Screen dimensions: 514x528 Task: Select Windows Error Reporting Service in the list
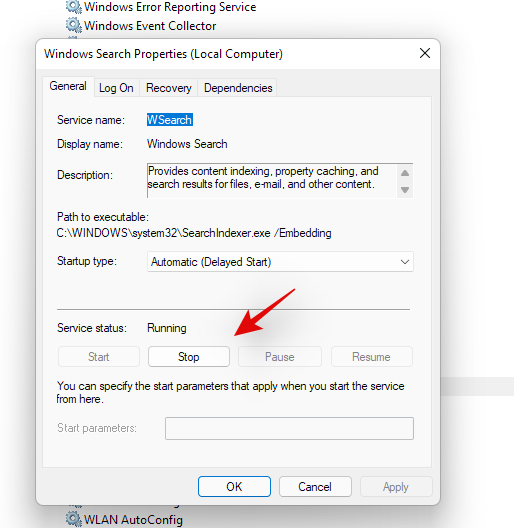(170, 7)
